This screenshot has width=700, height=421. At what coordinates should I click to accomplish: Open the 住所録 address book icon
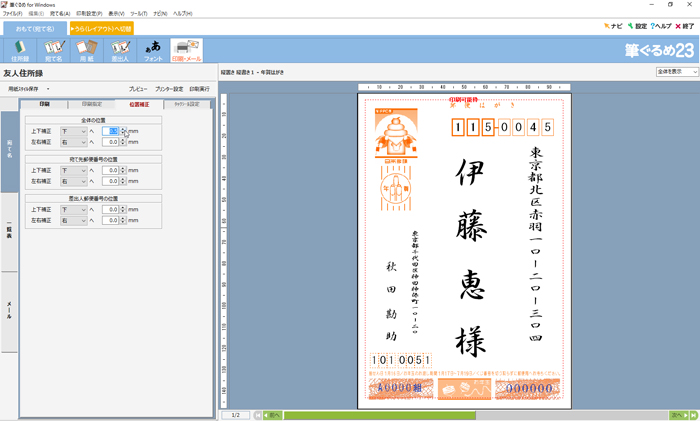point(20,50)
